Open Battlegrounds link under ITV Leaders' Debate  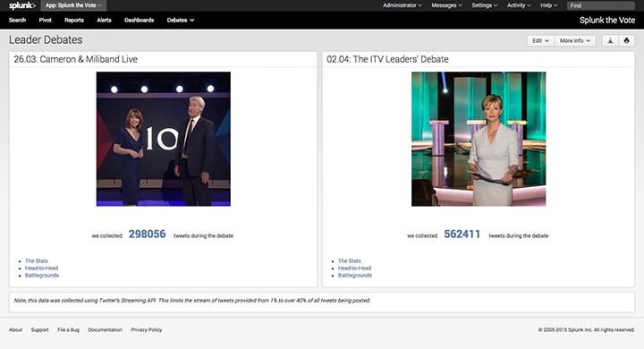click(x=355, y=276)
